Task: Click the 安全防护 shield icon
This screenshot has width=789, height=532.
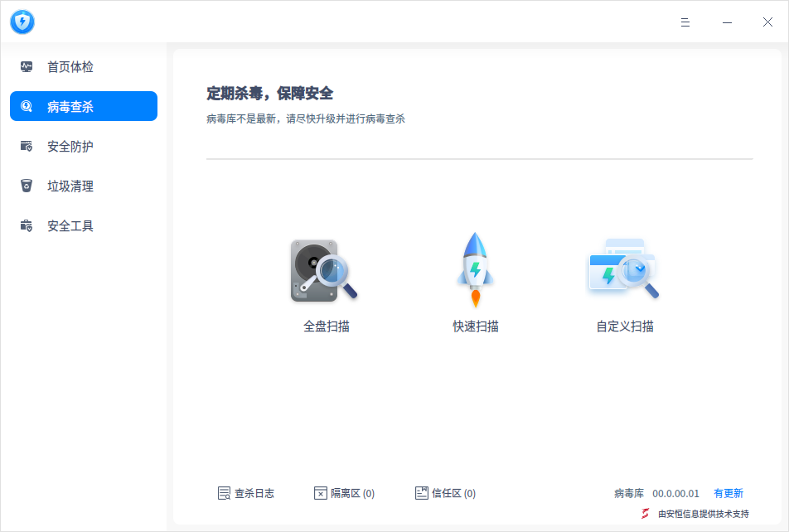Action: pos(27,146)
